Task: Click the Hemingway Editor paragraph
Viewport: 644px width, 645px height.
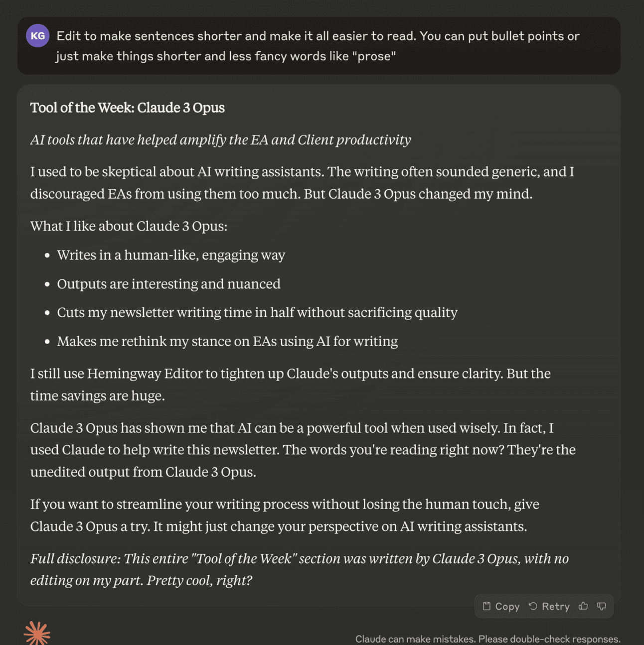Action: 290,384
